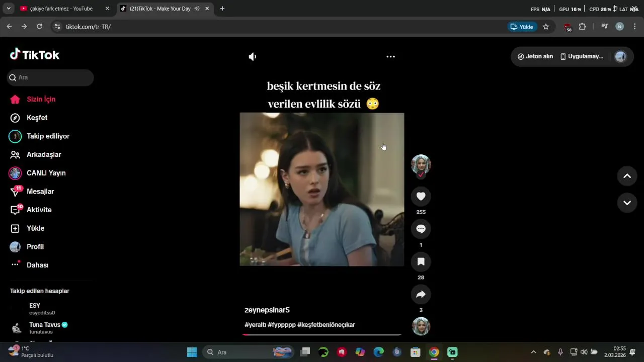Image resolution: width=644 pixels, height=362 pixels.
Task: Go back in the browser
Action: pos(9,27)
